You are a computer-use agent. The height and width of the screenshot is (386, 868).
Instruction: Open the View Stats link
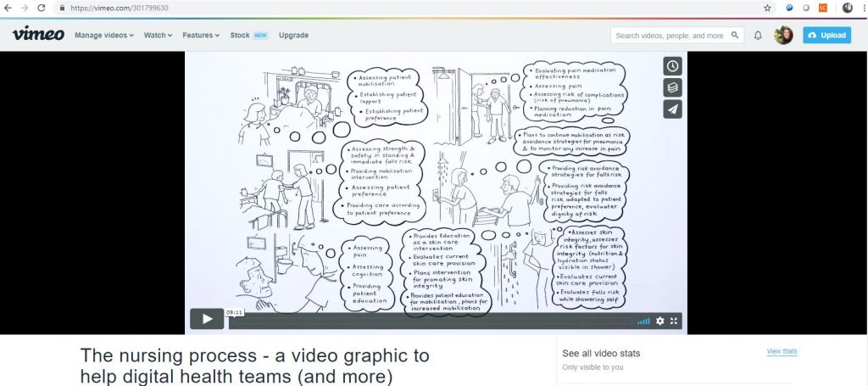tap(782, 351)
